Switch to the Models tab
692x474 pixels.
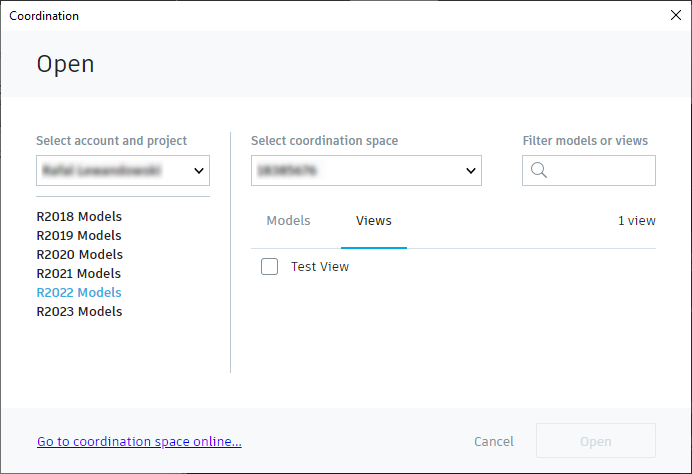click(288, 221)
